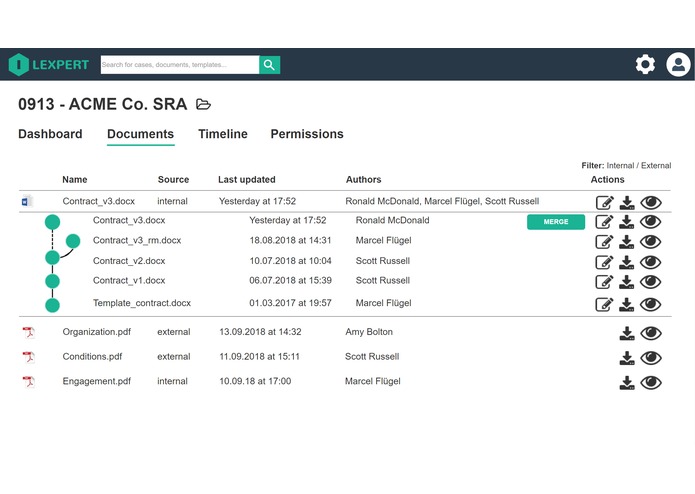Download Contract_v2.docx
The width and height of the screenshot is (695, 494).
(x=627, y=262)
